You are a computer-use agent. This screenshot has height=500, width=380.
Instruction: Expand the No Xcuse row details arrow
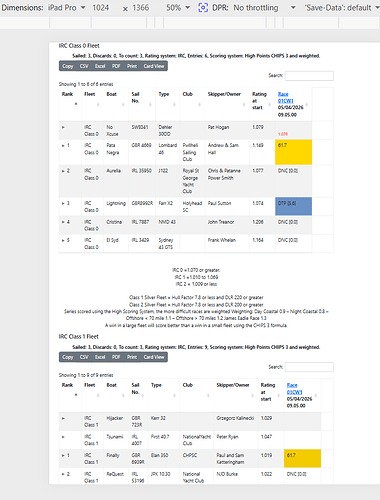coord(63,127)
